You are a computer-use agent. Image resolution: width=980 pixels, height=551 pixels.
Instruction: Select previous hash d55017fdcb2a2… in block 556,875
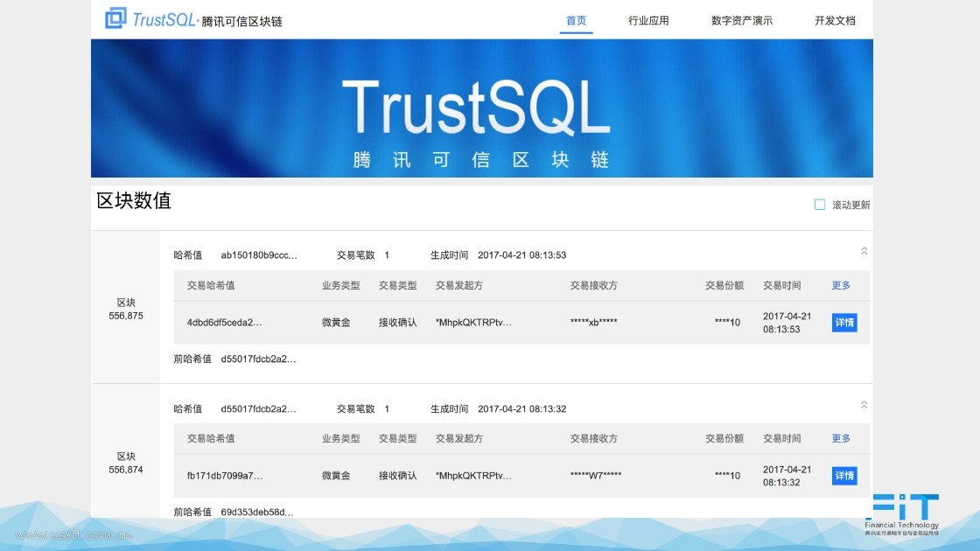258,359
